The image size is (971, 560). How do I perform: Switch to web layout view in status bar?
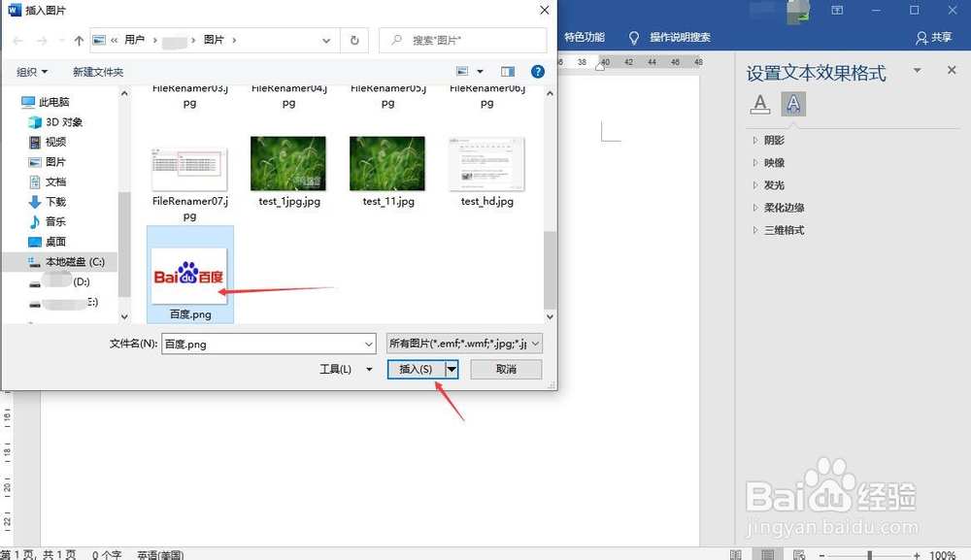(799, 554)
